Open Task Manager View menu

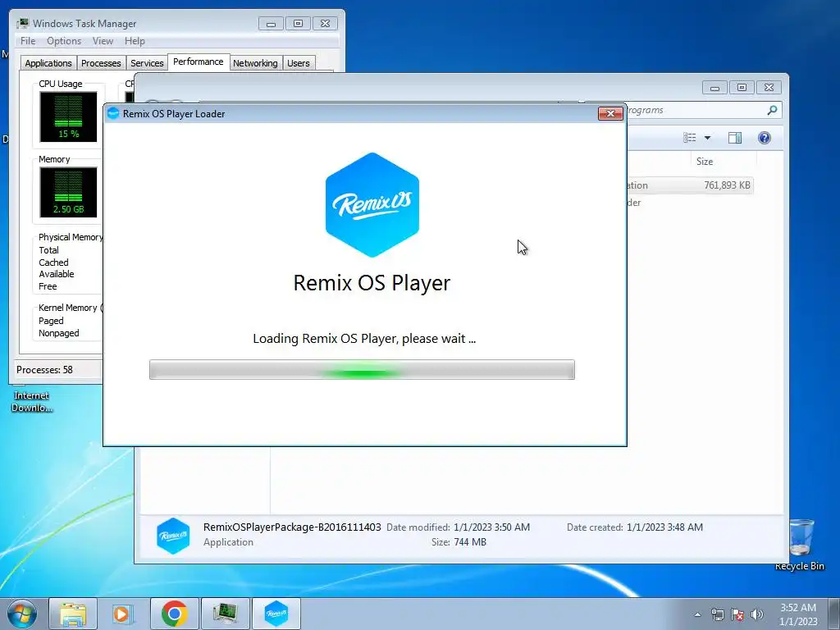103,41
